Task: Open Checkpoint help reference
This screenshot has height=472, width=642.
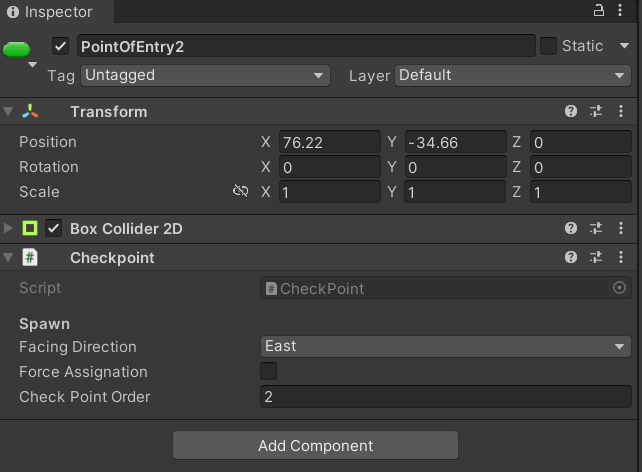Action: [x=571, y=257]
